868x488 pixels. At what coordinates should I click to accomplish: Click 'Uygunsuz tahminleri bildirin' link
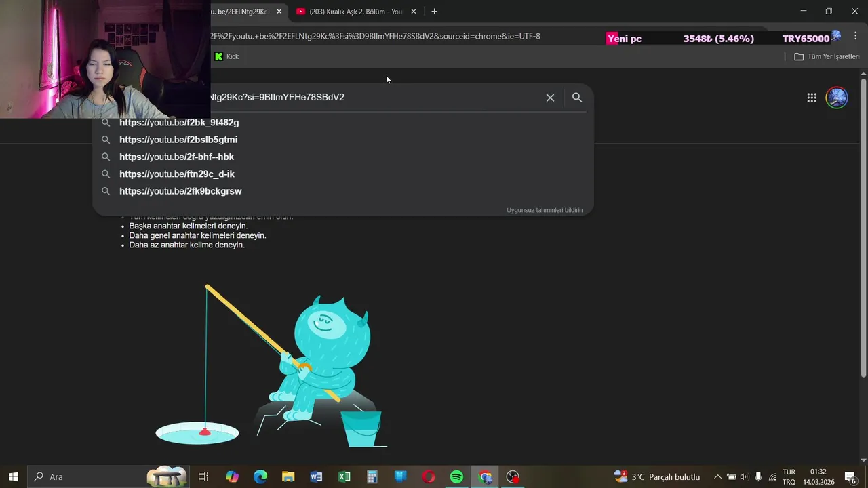coord(545,210)
